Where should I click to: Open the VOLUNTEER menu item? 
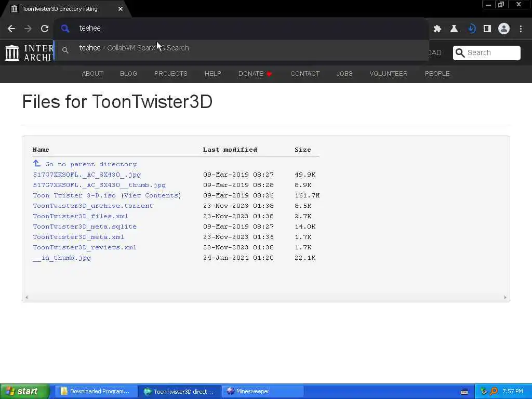389,74
